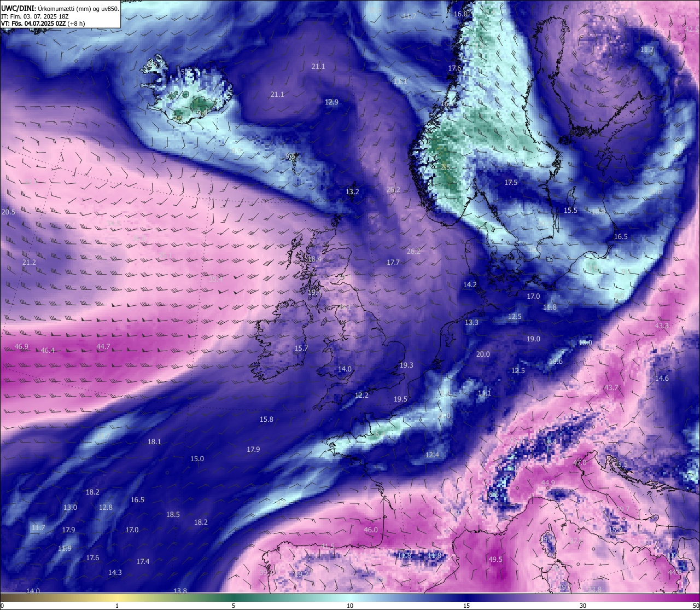Click the map value 44.9
700x610 pixels.
(x=548, y=483)
